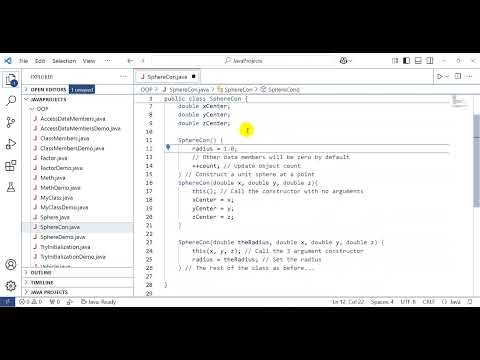
Task: Open the Search view icon
Action: (11, 101)
